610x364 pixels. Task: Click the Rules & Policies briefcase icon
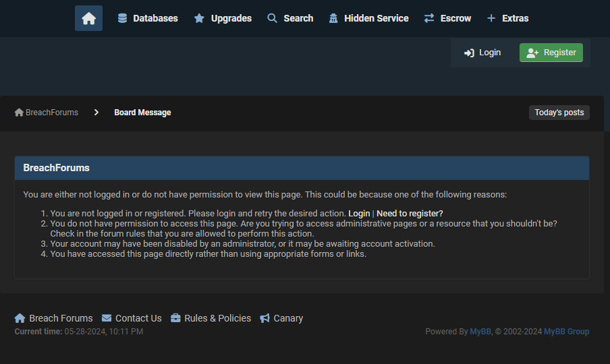pos(175,318)
